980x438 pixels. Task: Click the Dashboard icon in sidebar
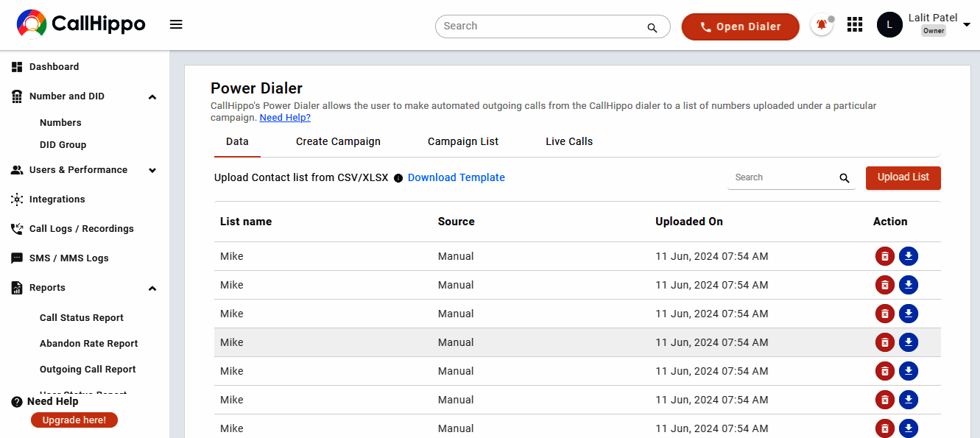pos(17,67)
